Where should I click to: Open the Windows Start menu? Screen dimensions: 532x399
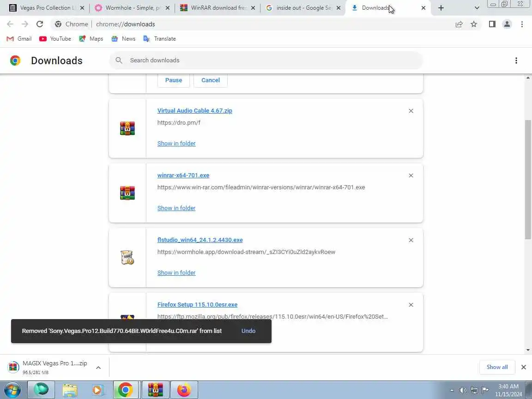point(12,390)
